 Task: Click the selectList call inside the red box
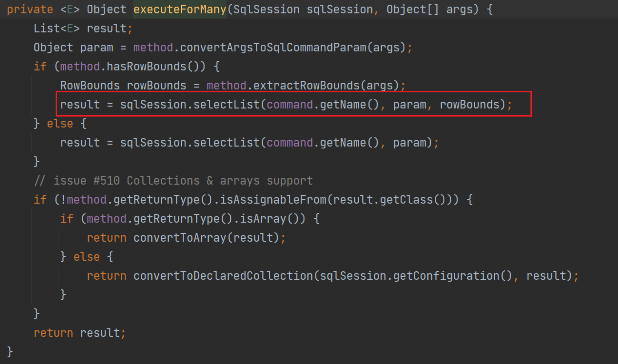click(x=226, y=105)
